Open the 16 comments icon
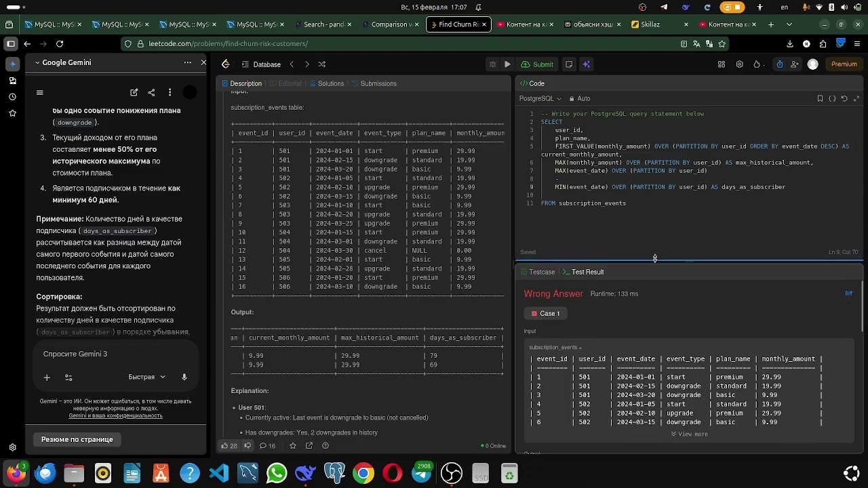The width and height of the screenshot is (868, 488). tap(268, 446)
